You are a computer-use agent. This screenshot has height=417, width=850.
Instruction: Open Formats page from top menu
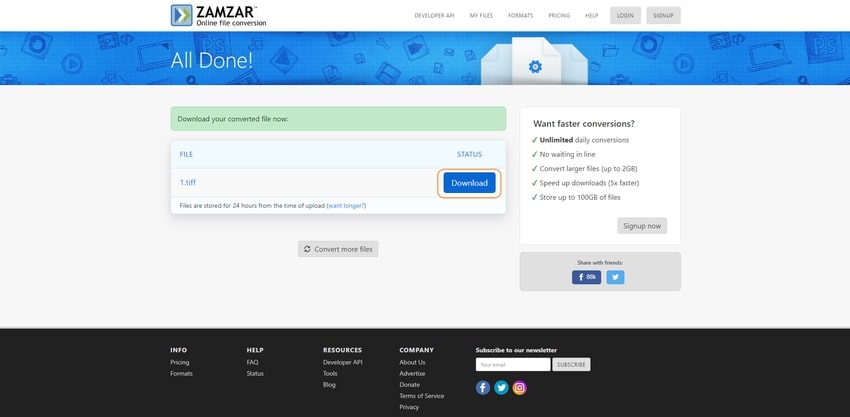coord(520,16)
